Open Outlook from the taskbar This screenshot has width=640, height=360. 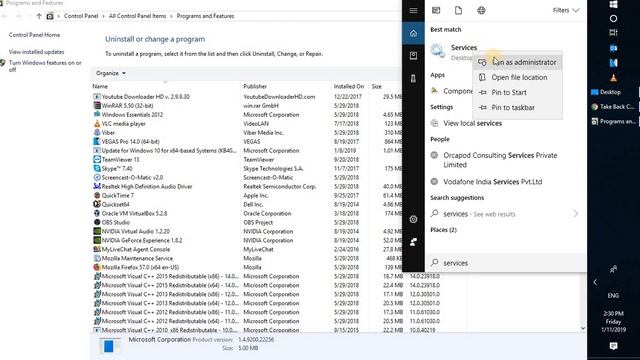coord(613,48)
